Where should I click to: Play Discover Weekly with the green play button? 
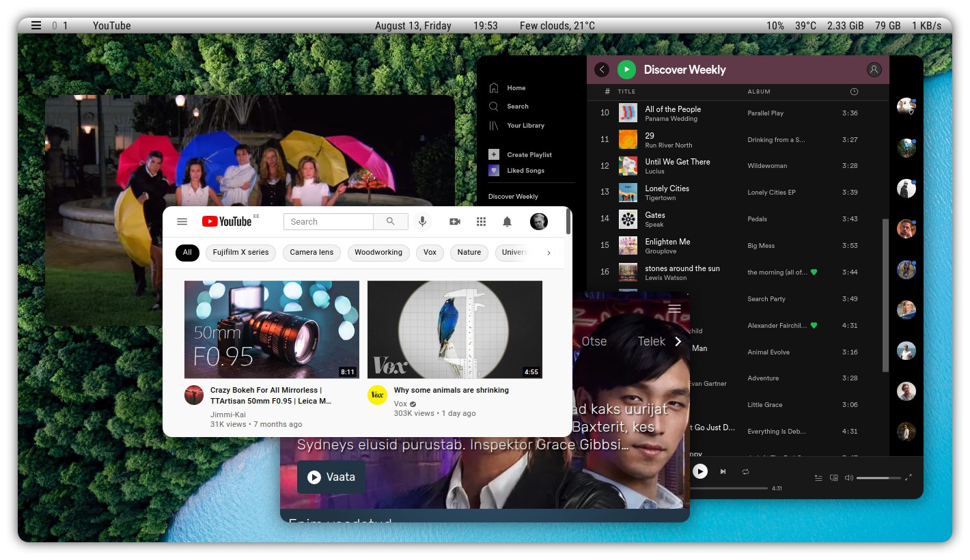click(626, 70)
